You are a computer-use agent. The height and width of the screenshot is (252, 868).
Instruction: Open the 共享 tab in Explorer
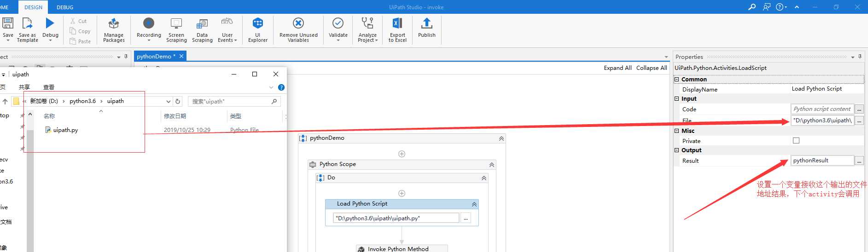coord(24,87)
